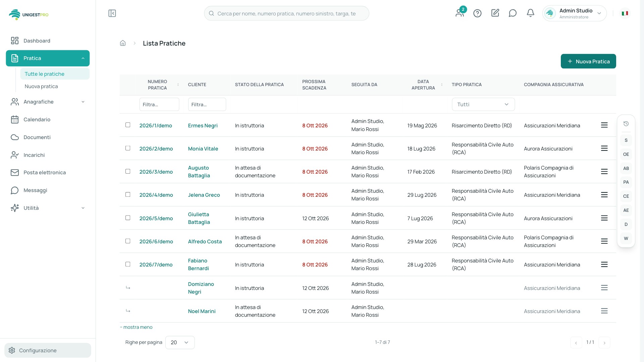Open row menu for 2026/1/demo

pos(604,125)
